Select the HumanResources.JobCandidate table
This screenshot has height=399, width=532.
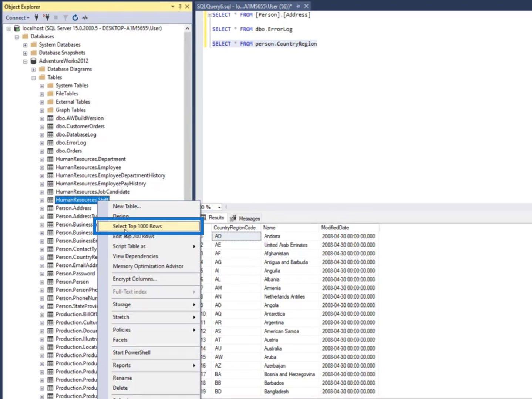[92, 192]
